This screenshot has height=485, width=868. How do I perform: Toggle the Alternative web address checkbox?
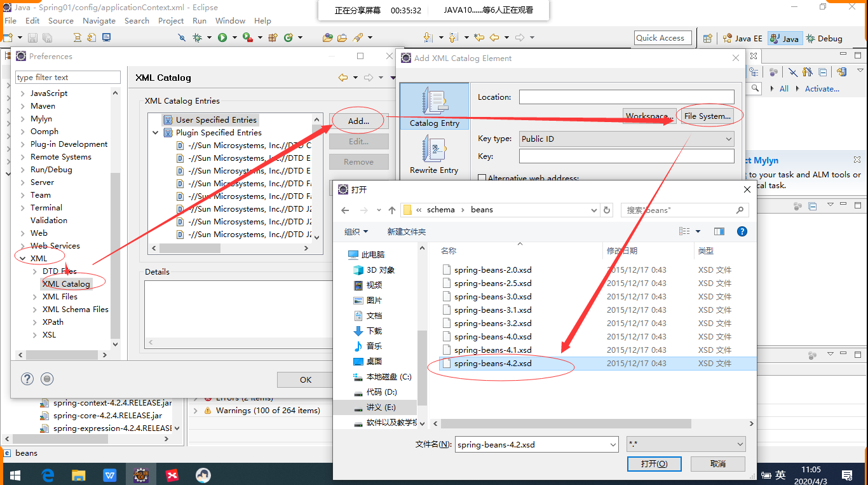tap(482, 179)
